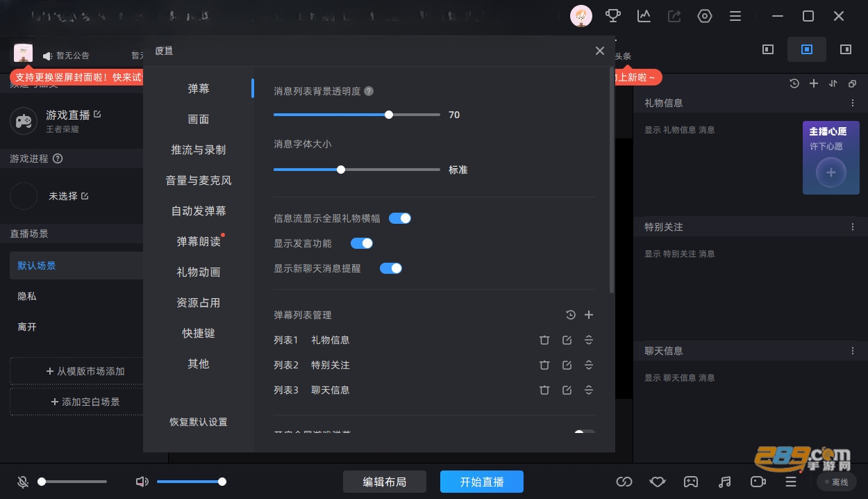The width and height of the screenshot is (868, 499).
Task: Select right-panel layout icon
Action: (846, 49)
